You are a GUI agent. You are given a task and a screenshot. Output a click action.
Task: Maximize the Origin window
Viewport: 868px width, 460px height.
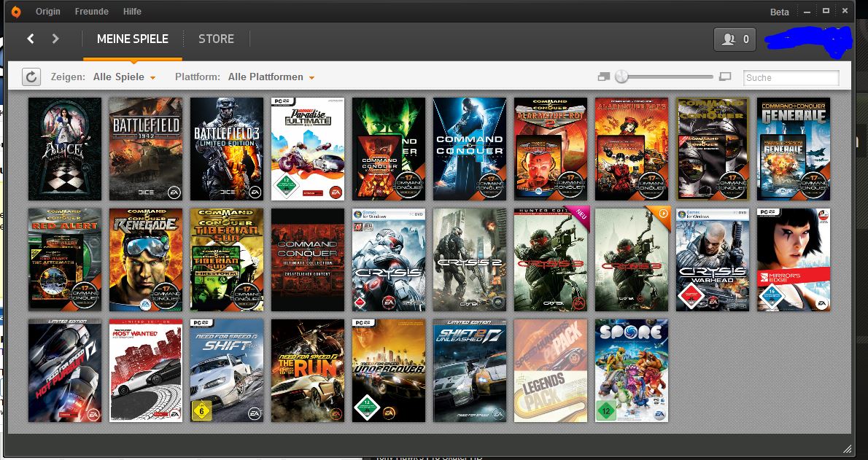click(826, 11)
